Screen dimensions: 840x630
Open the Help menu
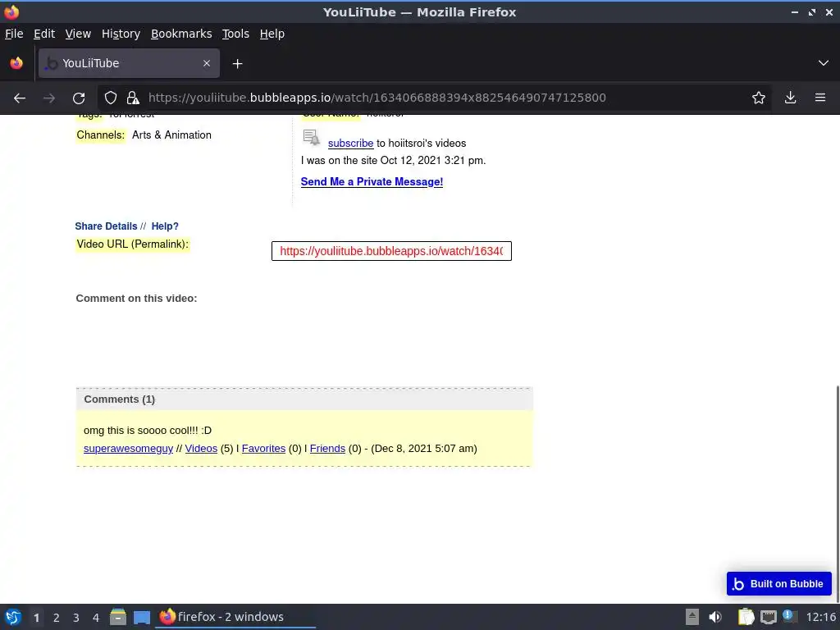(x=272, y=34)
